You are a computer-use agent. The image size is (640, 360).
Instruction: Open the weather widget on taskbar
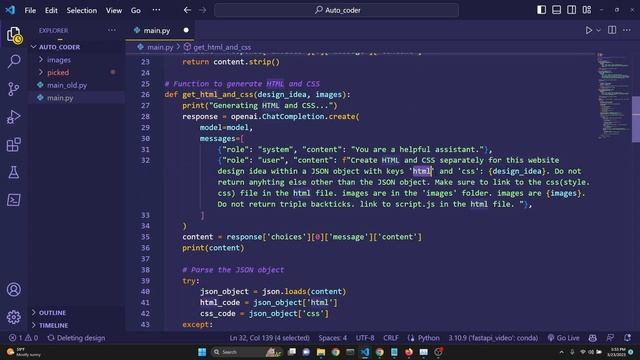pyautogui.click(x=24, y=352)
